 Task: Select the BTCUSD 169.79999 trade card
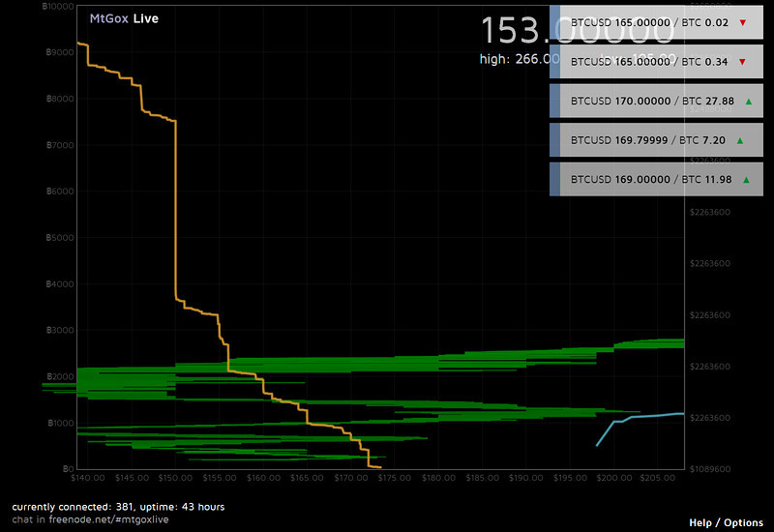[x=656, y=140]
